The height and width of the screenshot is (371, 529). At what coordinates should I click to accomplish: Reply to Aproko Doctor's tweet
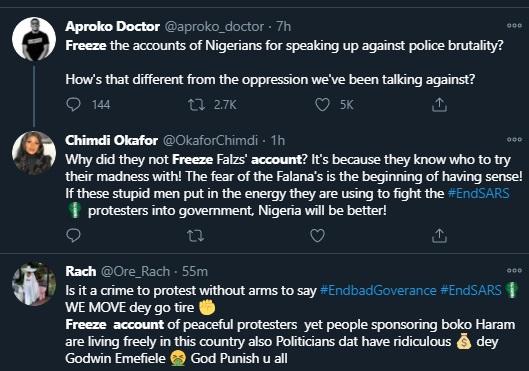coord(73,105)
